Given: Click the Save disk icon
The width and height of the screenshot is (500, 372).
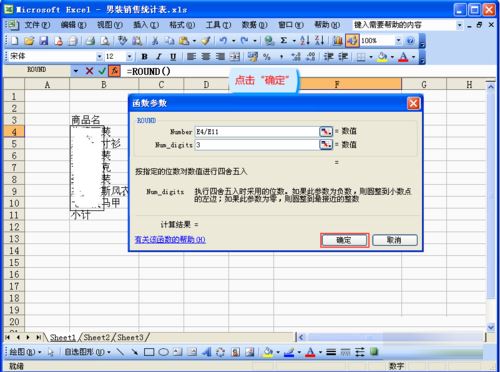Looking at the screenshot, I should [x=44, y=41].
